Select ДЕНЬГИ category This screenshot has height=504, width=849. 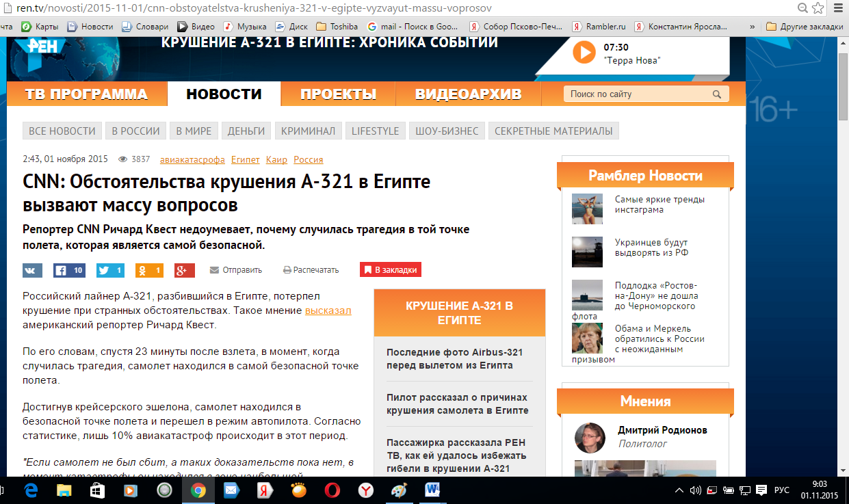246,131
